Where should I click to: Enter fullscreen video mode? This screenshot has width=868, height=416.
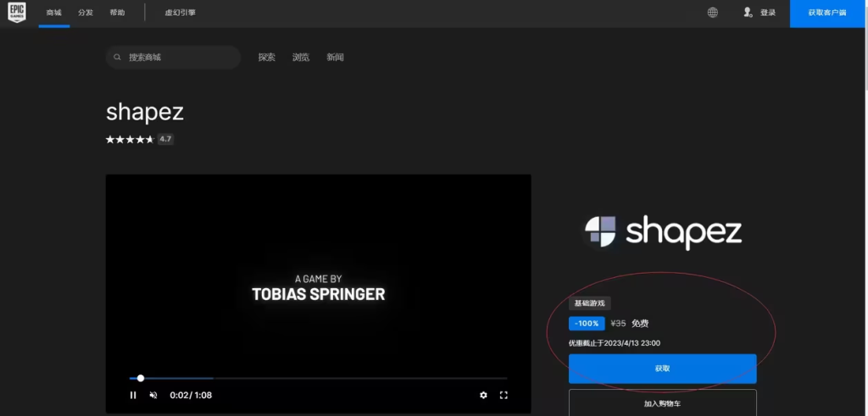[x=504, y=395]
